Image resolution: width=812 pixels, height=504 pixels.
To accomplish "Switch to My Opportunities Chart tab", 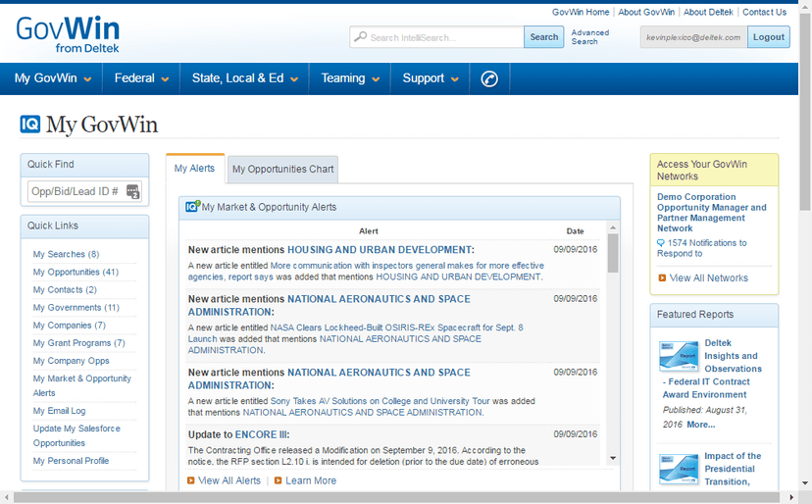I will click(282, 170).
